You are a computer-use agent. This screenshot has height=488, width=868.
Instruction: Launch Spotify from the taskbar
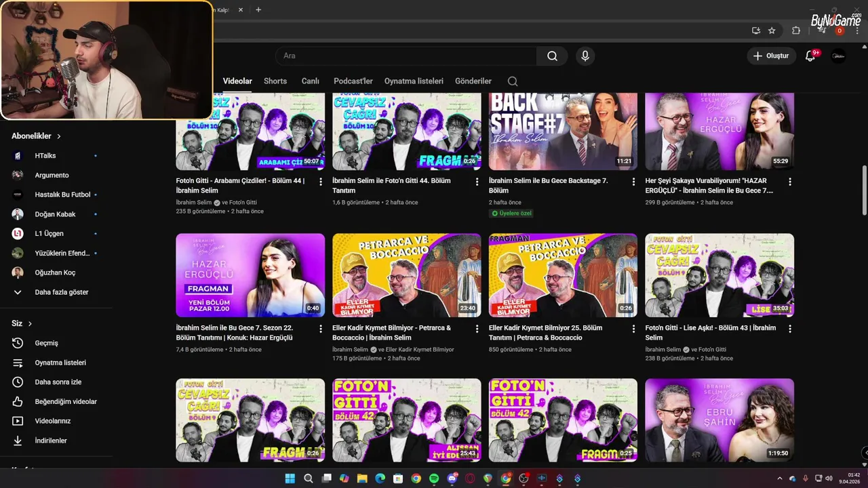click(x=434, y=479)
